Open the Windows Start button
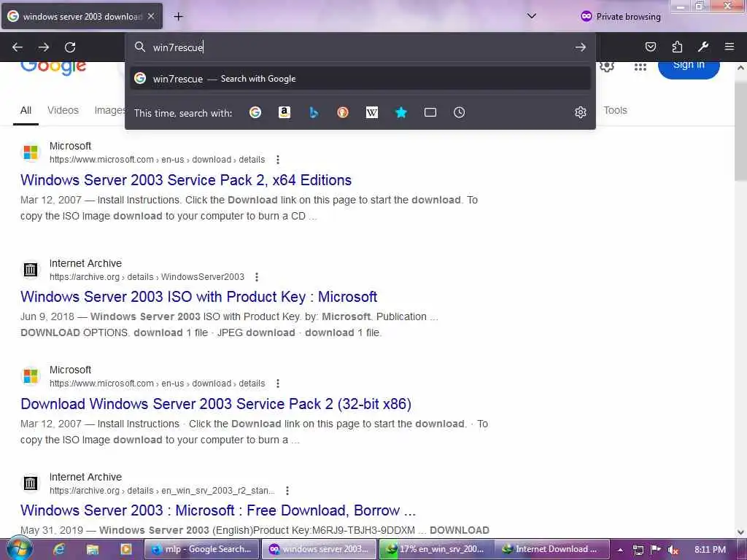Viewport: 747px width, 560px height. tap(19, 548)
